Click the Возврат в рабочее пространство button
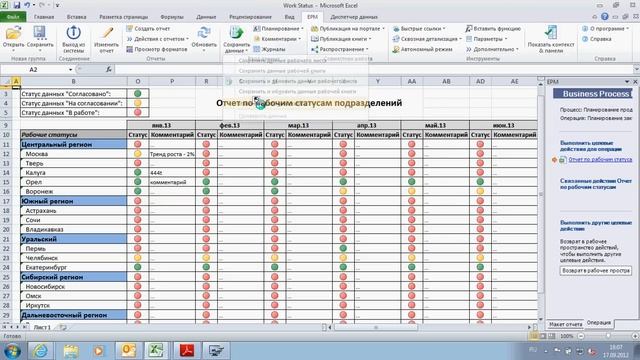Screen dimensions: 640x360 point(596,270)
